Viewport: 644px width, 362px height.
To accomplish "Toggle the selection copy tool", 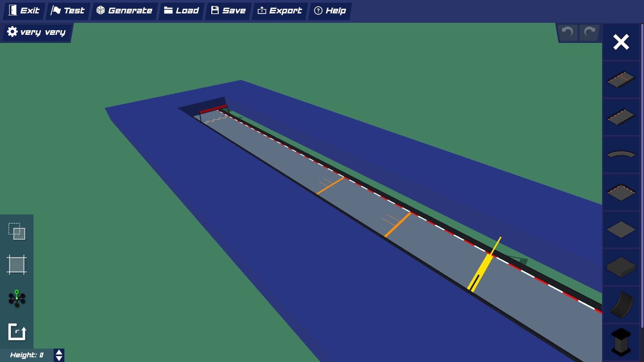I will coord(17,231).
